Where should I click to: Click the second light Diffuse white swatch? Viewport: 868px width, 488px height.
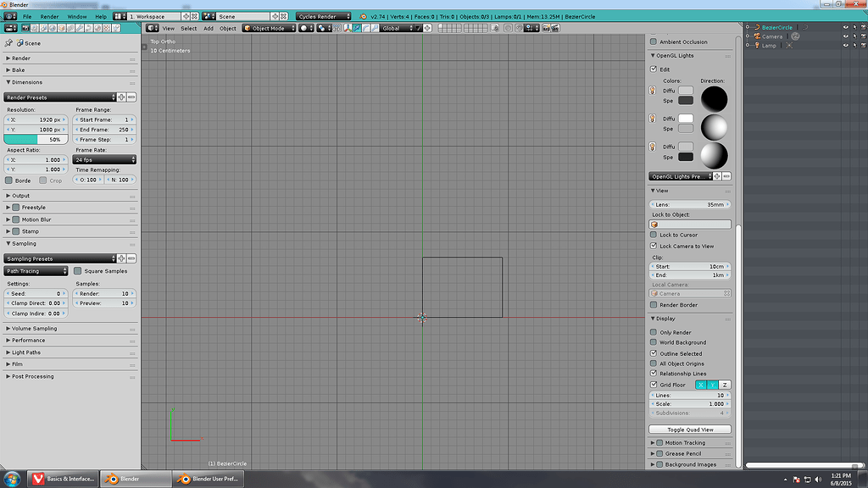[x=685, y=119]
